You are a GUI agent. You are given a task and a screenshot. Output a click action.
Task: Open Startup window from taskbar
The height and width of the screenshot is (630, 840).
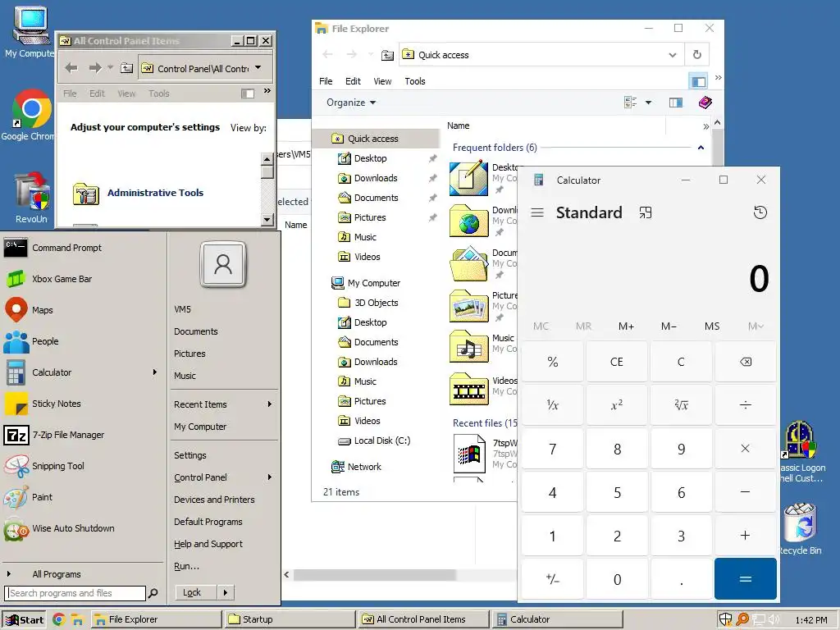290,620
